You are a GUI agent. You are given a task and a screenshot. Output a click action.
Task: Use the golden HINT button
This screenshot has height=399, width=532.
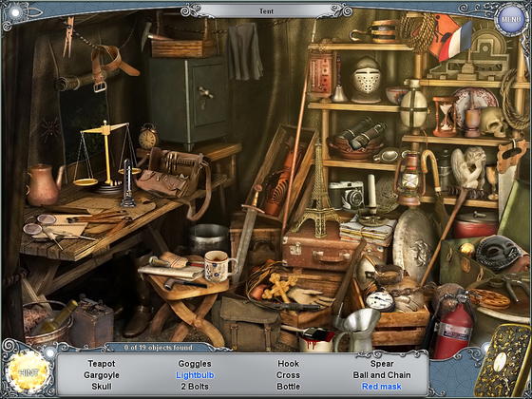point(28,372)
